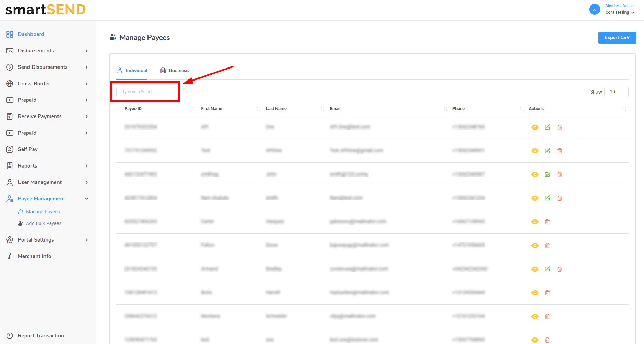Click the red trash icon in third payee row
The height and width of the screenshot is (344, 644).
pyautogui.click(x=559, y=175)
